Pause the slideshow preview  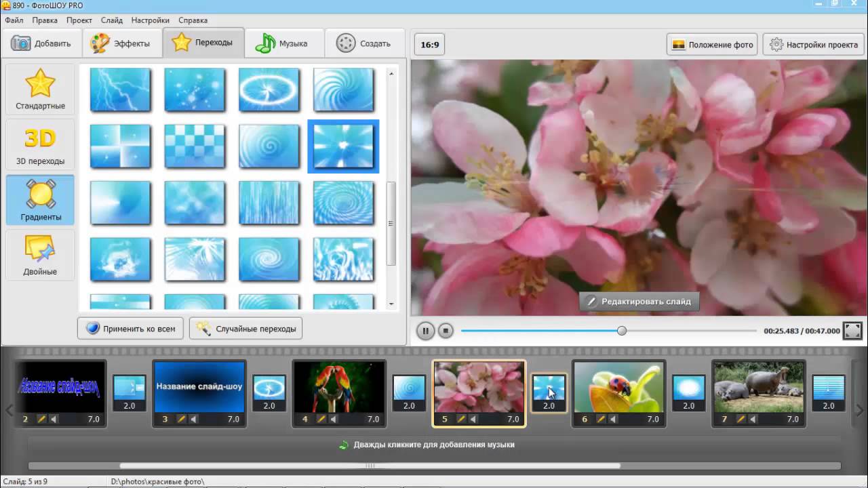[x=425, y=331]
